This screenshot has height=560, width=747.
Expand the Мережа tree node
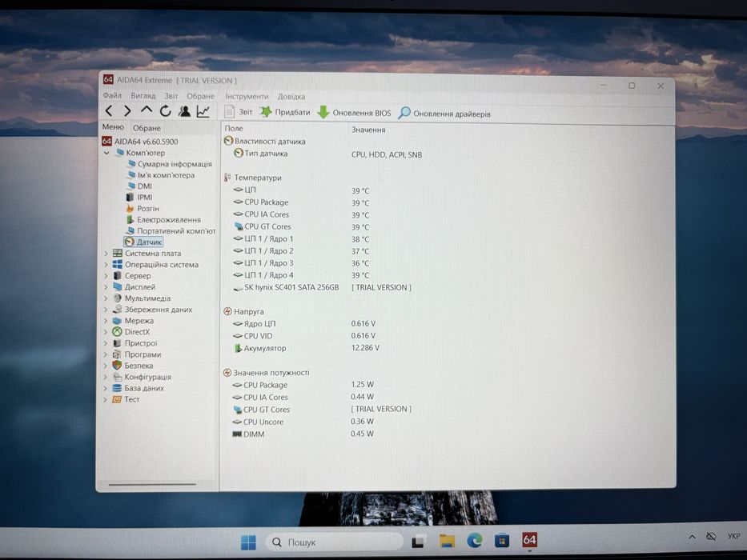click(x=106, y=321)
